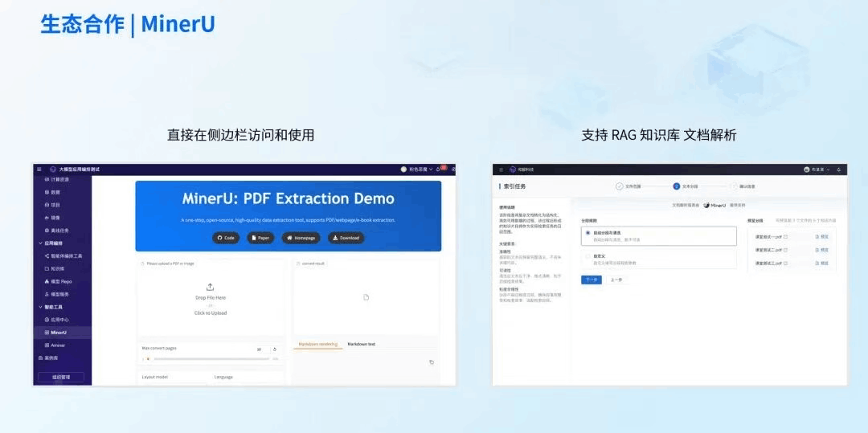
Task: Select MinerU in the left sidebar
Action: tap(59, 332)
